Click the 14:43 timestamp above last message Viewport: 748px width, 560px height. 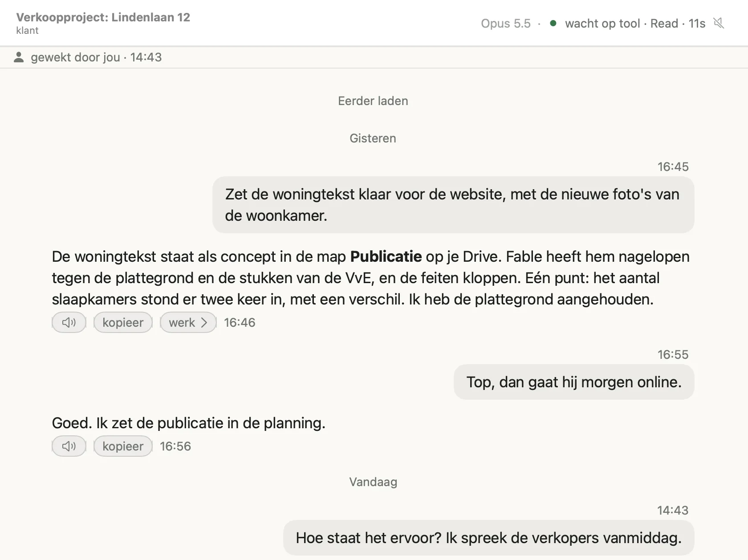pos(673,511)
